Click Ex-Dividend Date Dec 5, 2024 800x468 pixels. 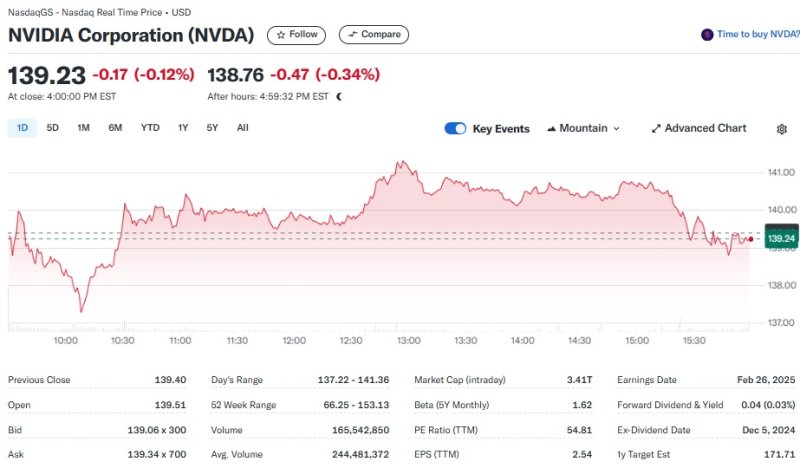[769, 430]
